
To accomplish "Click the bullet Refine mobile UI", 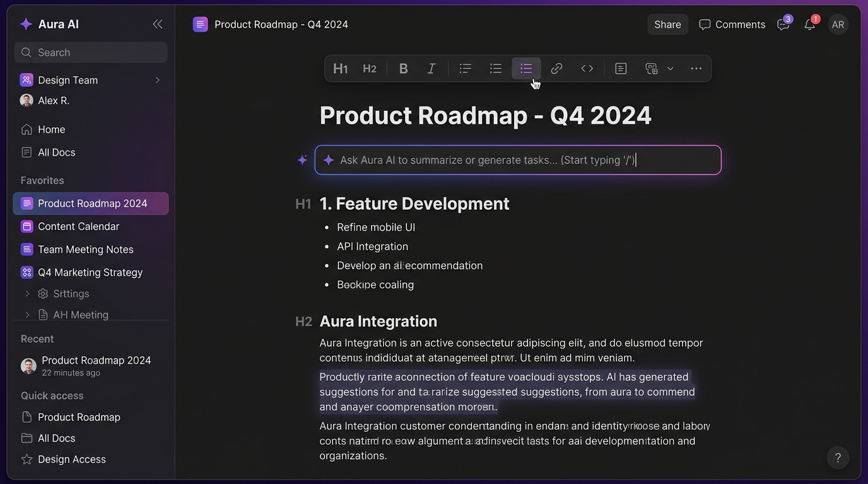I will (376, 228).
